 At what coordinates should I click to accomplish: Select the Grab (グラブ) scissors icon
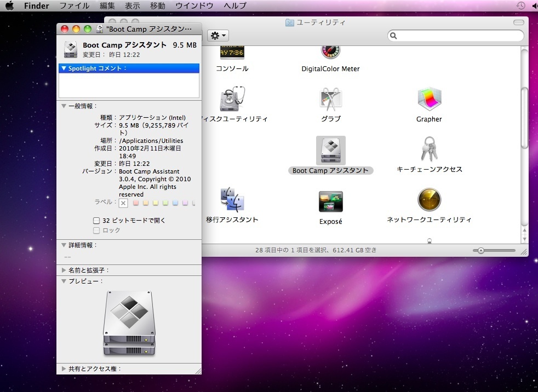click(x=330, y=99)
